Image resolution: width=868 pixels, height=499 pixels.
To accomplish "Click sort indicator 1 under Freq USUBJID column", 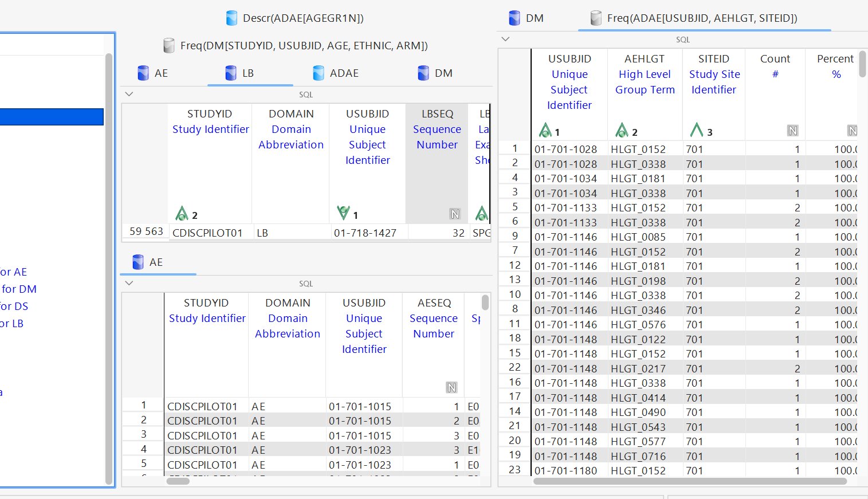I will click(x=549, y=131).
